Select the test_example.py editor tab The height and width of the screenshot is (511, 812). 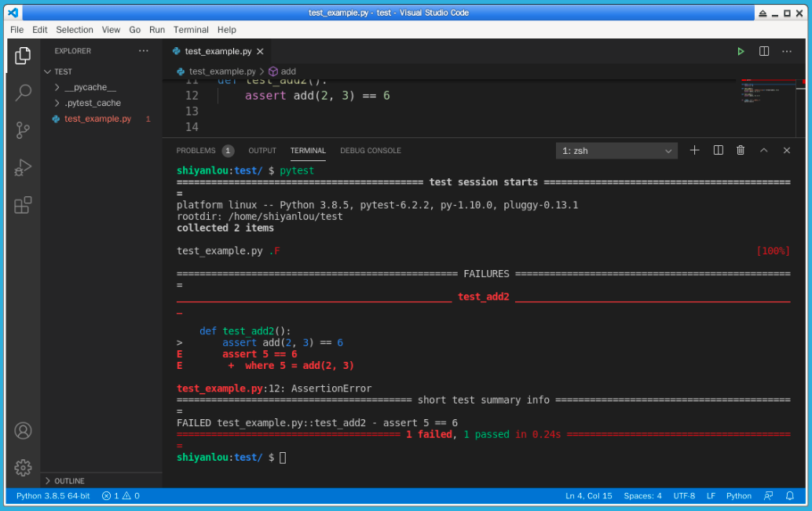click(218, 51)
